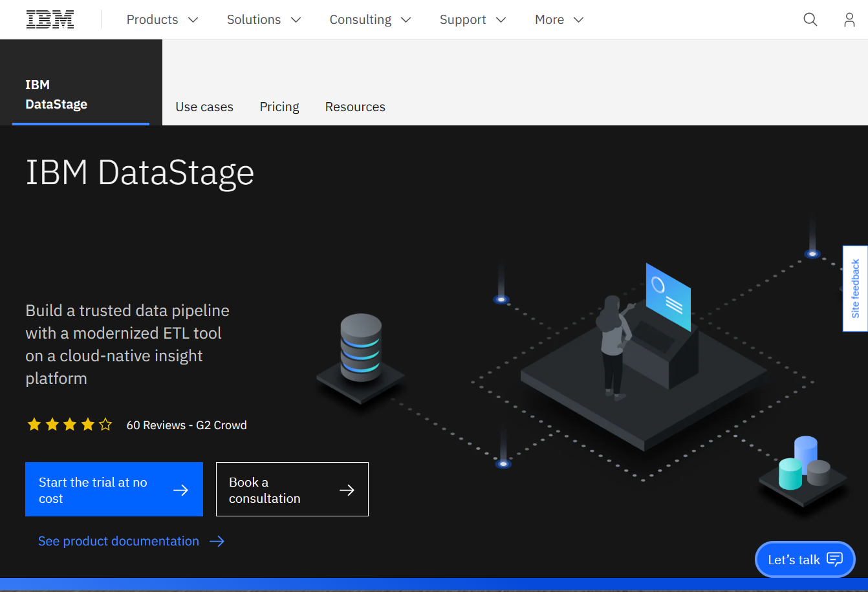Click arrow icon on Book a consultation

(x=347, y=490)
